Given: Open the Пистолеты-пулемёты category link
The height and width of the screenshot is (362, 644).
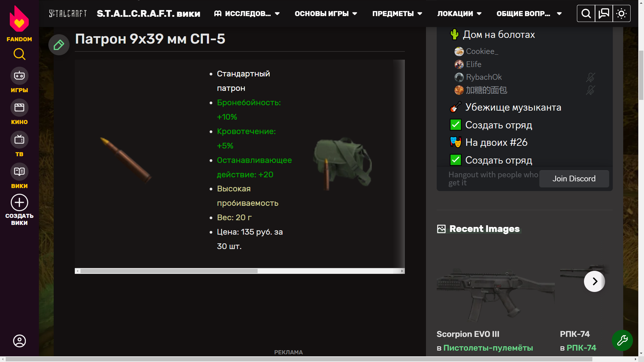Looking at the screenshot, I should click(488, 348).
